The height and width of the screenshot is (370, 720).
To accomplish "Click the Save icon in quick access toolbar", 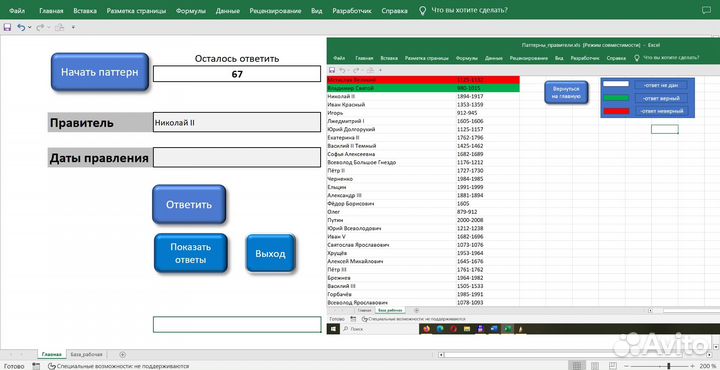I will (x=7, y=28).
